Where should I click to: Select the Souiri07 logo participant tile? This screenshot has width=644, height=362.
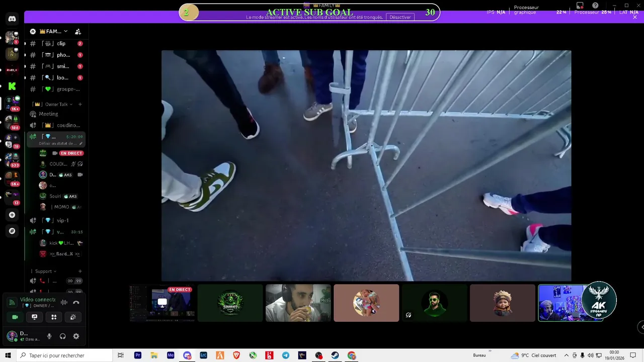tap(230, 303)
